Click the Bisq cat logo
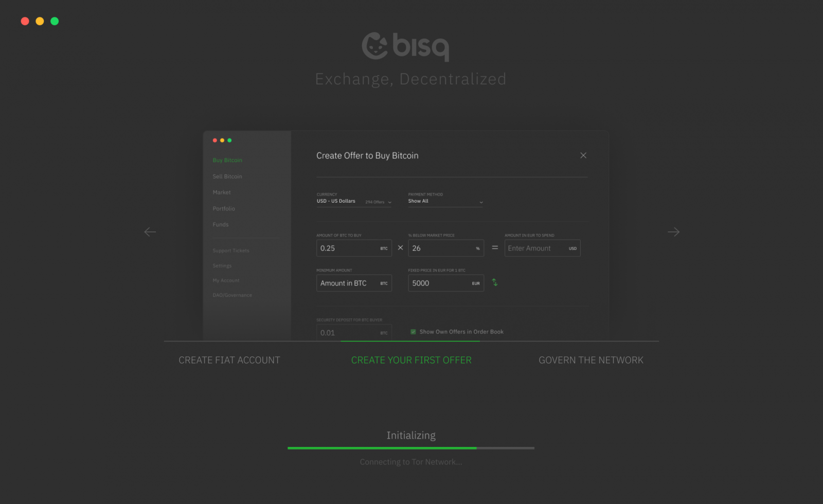This screenshot has width=823, height=504. tap(375, 46)
